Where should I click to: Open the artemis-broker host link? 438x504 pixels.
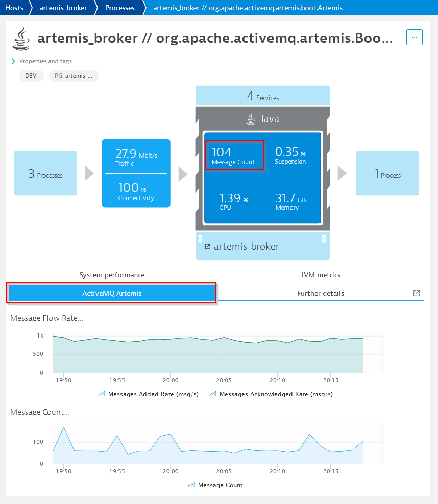246,246
